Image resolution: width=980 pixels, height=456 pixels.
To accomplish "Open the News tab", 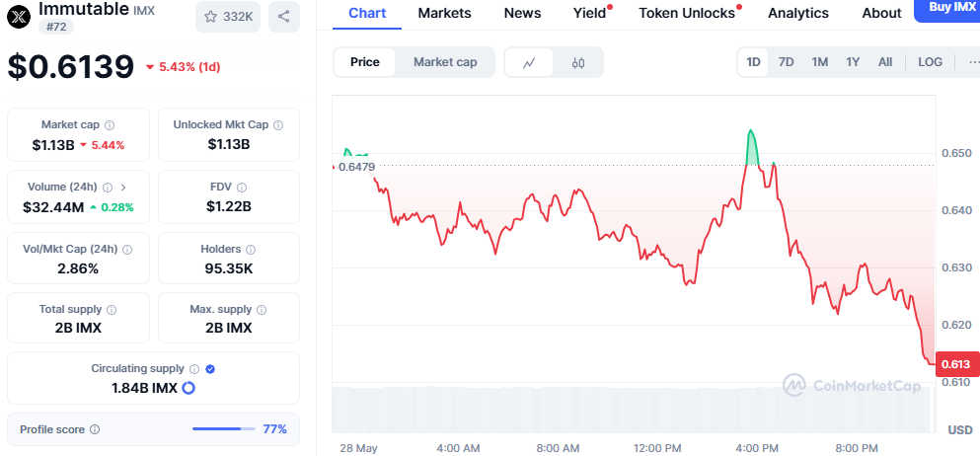I will click(522, 13).
